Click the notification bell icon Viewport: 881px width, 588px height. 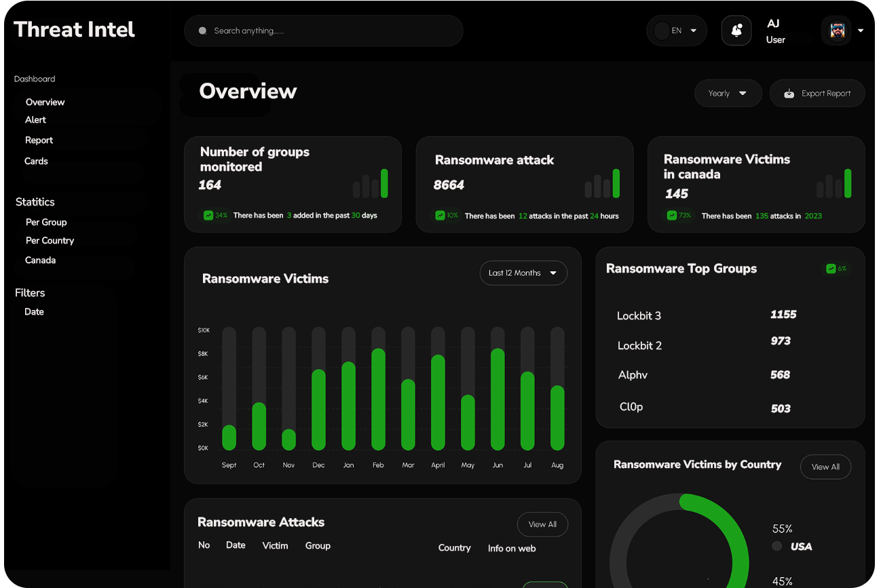(736, 31)
